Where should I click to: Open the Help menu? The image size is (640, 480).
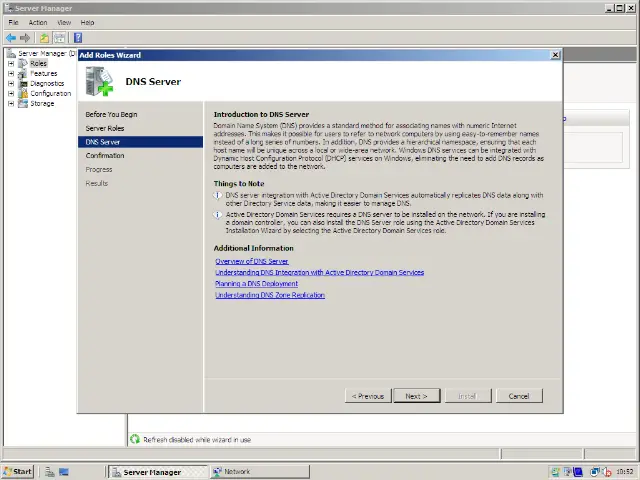pyautogui.click(x=87, y=22)
